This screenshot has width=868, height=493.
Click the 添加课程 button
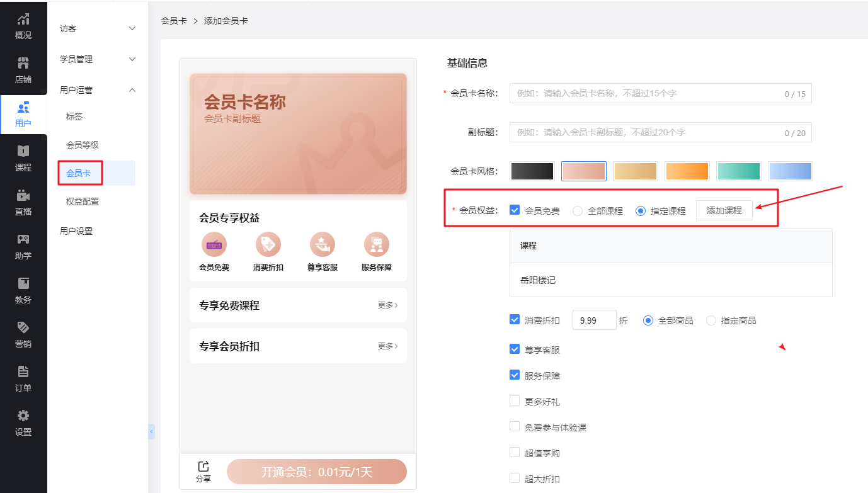point(724,211)
